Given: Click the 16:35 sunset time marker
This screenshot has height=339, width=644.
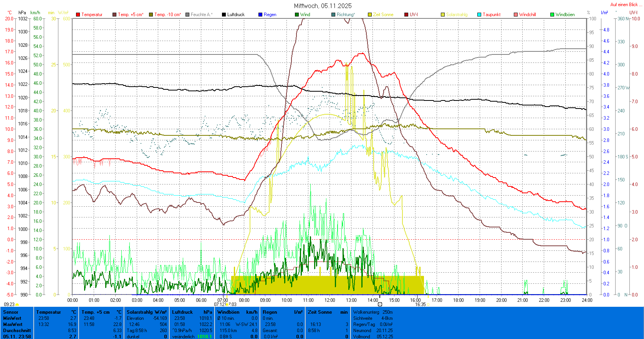Looking at the screenshot, I should (x=420, y=304).
